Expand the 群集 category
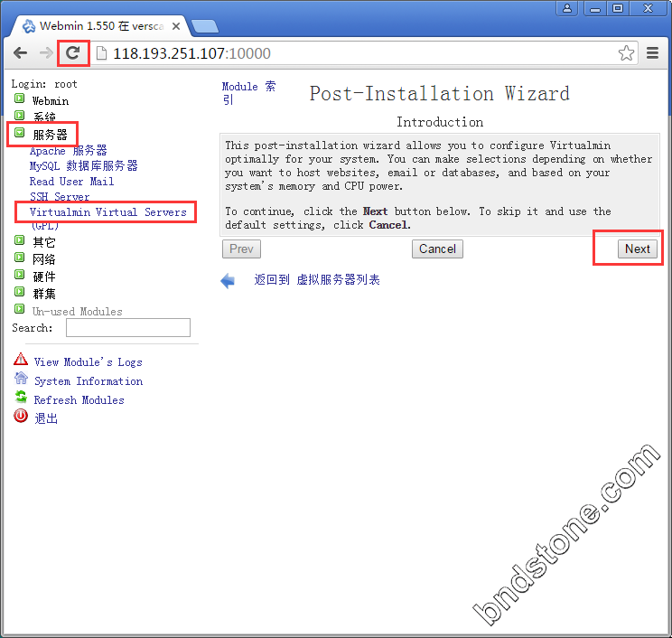Image resolution: width=672 pixels, height=638 pixels. [x=19, y=292]
